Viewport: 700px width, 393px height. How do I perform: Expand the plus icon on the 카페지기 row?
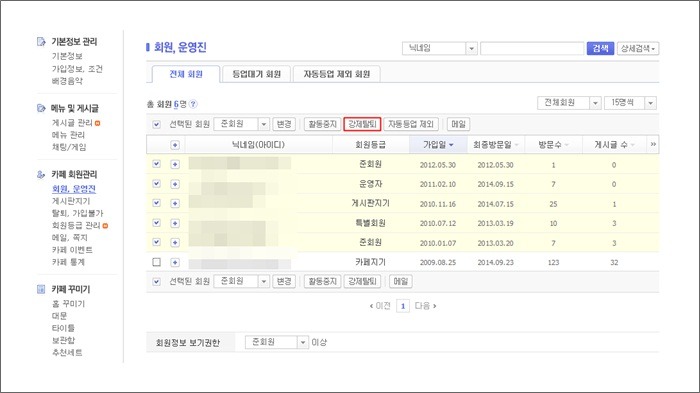click(x=175, y=262)
